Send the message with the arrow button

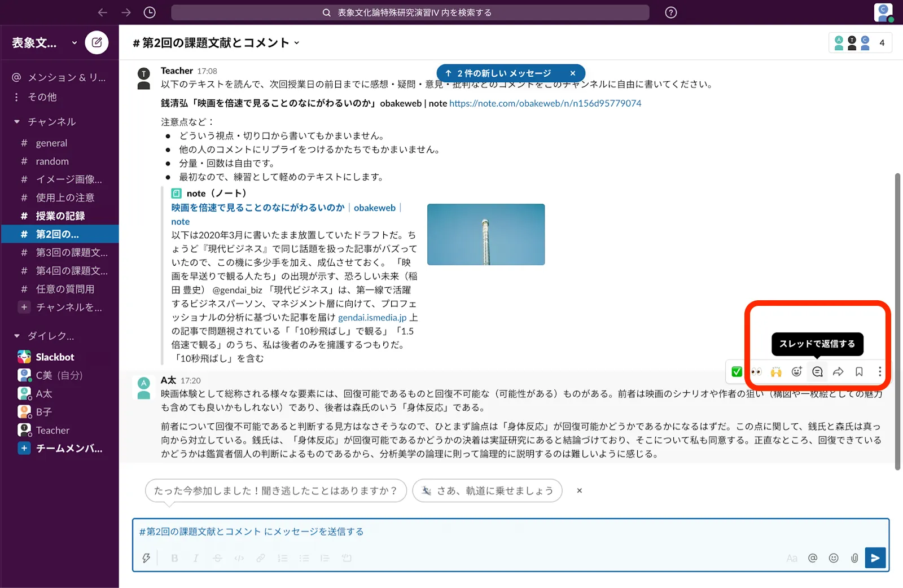[x=875, y=558]
